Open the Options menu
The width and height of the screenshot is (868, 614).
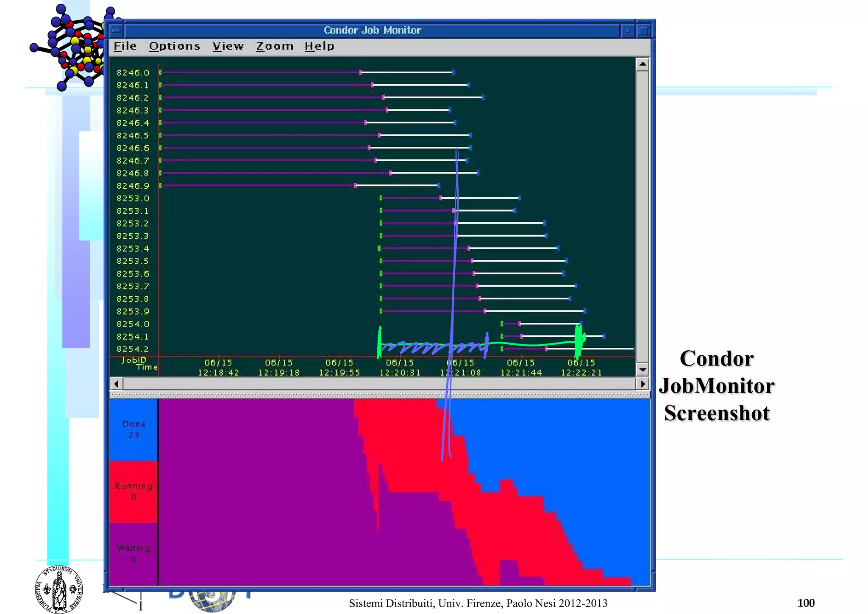[174, 46]
